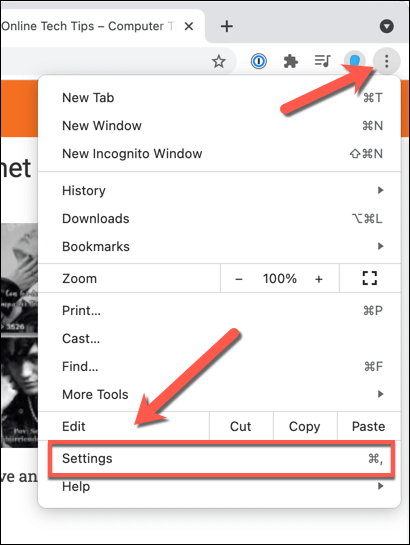410x545 pixels.
Task: Click the Paste button in Edit row
Action: point(369,426)
